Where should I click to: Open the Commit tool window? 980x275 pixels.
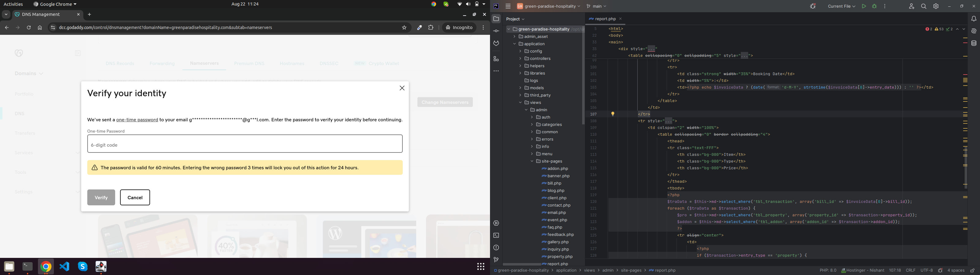click(x=496, y=31)
